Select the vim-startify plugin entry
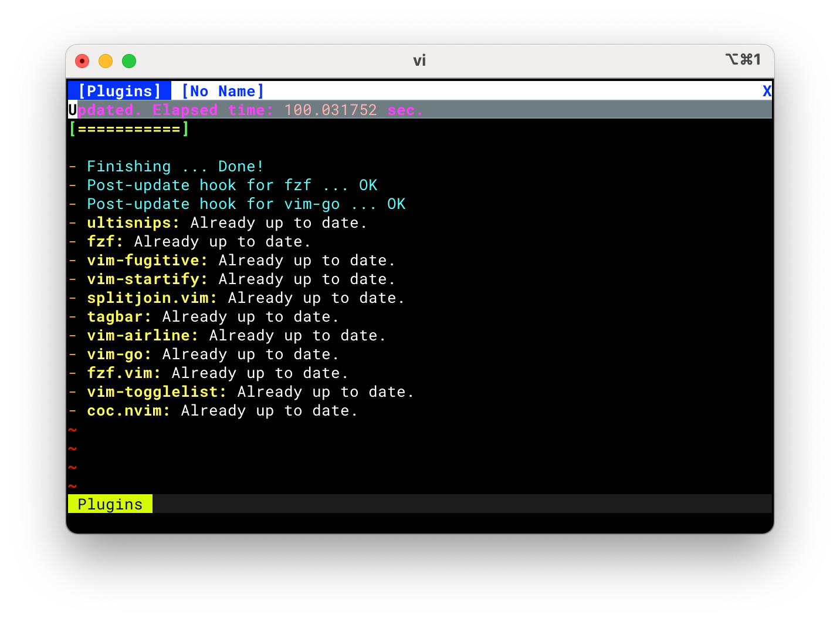This screenshot has width=840, height=621. pyautogui.click(x=232, y=279)
